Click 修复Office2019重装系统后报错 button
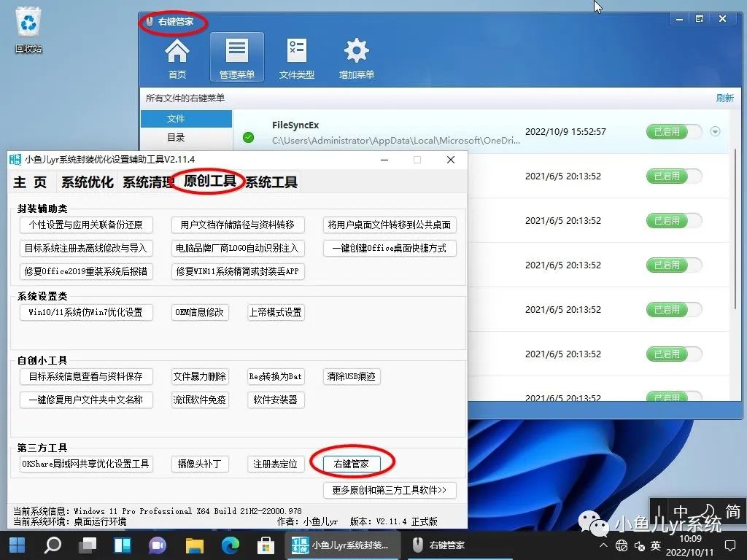 click(x=86, y=271)
